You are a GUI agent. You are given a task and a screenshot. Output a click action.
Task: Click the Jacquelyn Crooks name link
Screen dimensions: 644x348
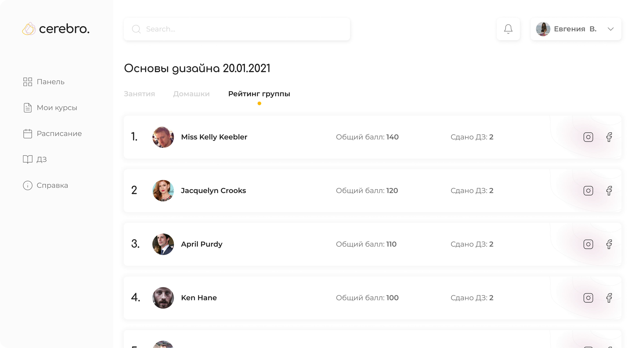[x=213, y=191]
